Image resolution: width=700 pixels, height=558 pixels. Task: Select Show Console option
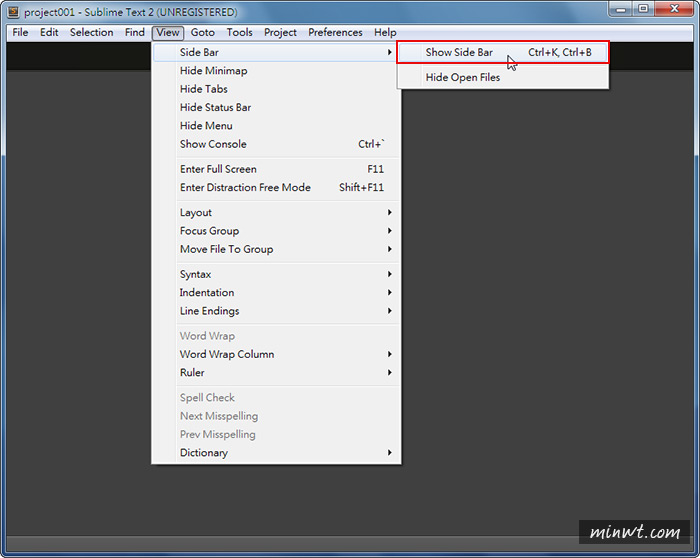click(275, 144)
